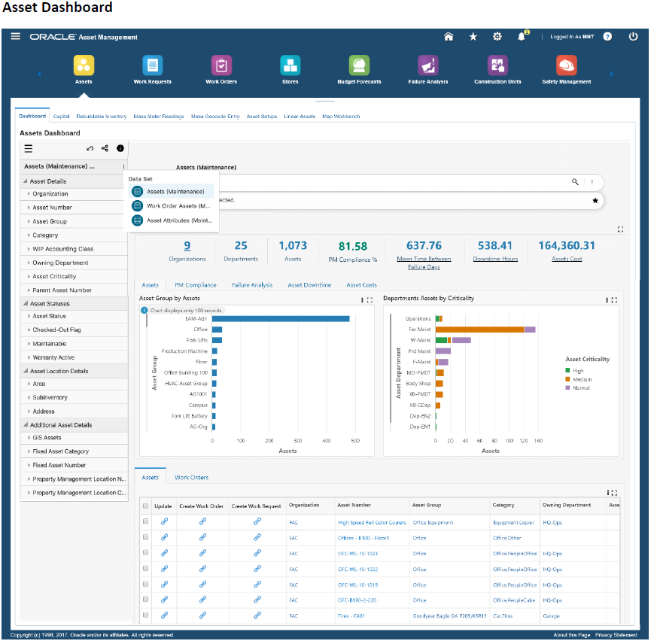Open the Work Requests module icon
Viewport: 657px width, 644px height.
coord(152,65)
